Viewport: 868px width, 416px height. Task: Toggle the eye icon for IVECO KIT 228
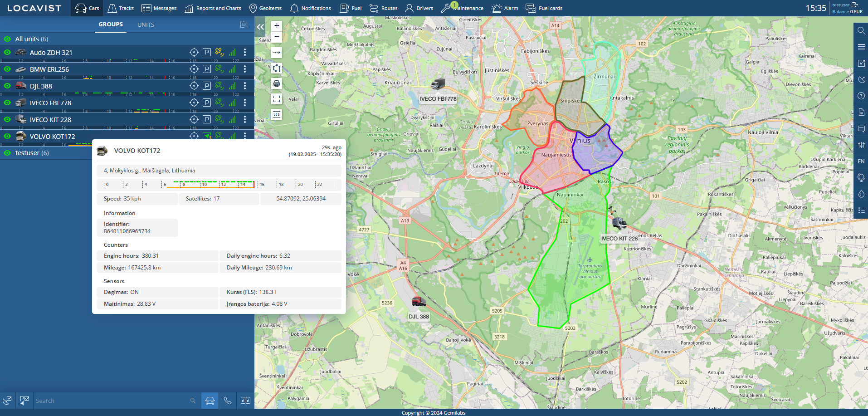click(x=7, y=120)
